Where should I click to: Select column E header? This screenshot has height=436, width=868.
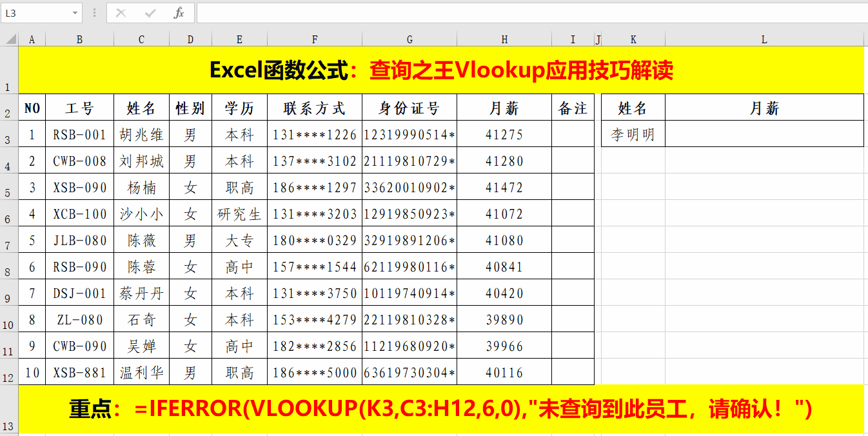coord(239,39)
